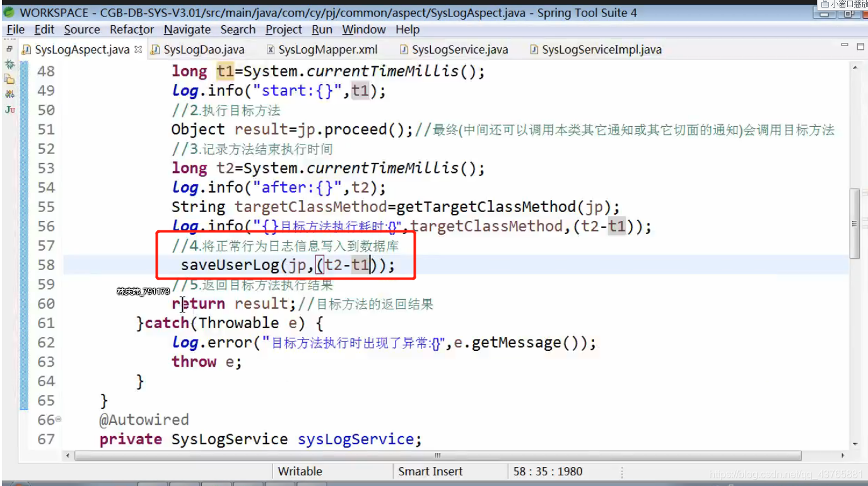Click the XML file icon on the SysLogMapper.xml tab
The width and height of the screenshot is (868, 486).
tap(271, 49)
